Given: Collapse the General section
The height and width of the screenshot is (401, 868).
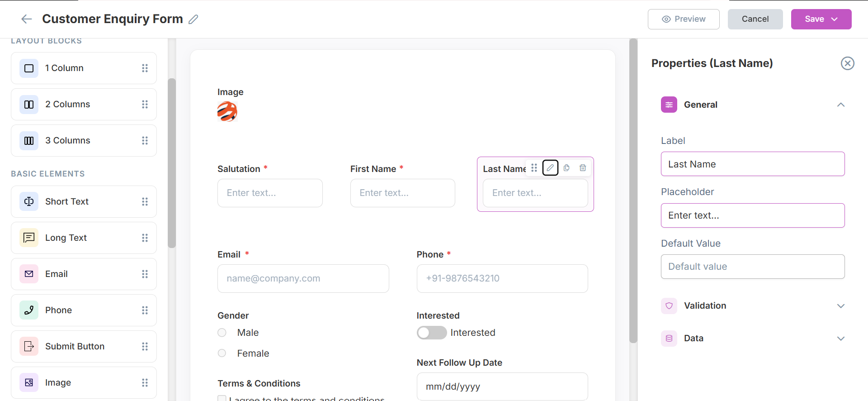Looking at the screenshot, I should pyautogui.click(x=841, y=105).
